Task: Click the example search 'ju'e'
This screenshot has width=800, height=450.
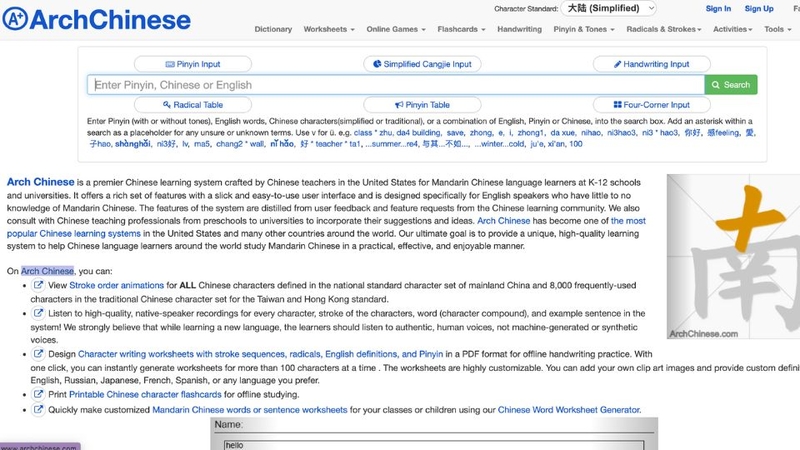Action: pos(537,144)
